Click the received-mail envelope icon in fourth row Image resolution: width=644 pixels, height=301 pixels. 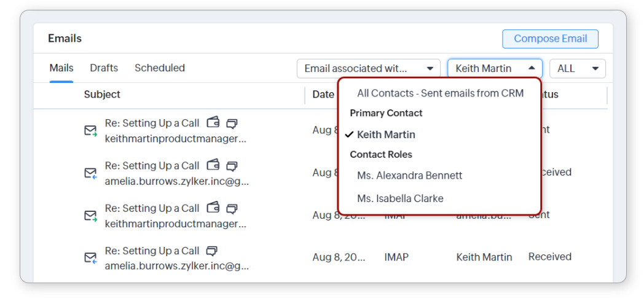pos(90,258)
